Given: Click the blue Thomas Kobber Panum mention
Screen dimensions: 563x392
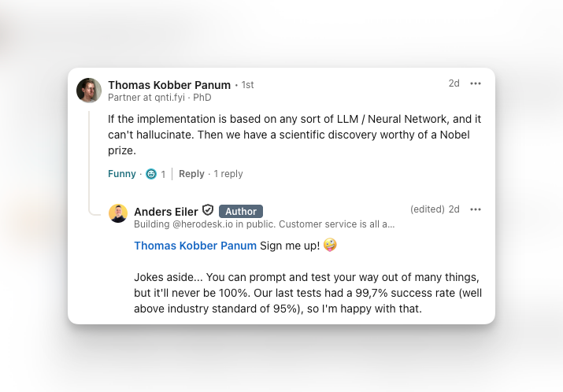Looking at the screenshot, I should coord(195,246).
